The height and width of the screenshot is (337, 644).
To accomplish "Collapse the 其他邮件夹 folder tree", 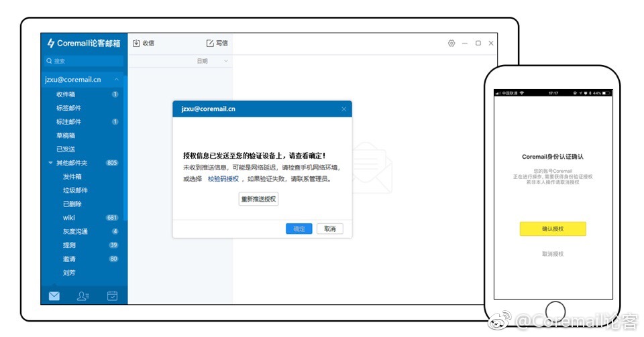I will click(50, 163).
